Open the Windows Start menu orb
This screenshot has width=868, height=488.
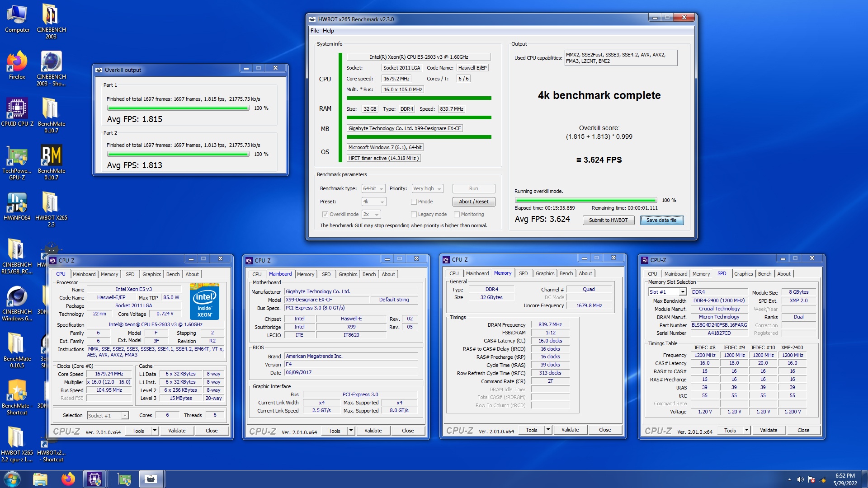point(12,479)
